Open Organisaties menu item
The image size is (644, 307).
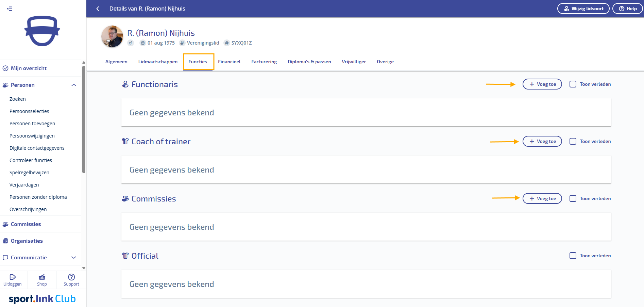[27, 241]
